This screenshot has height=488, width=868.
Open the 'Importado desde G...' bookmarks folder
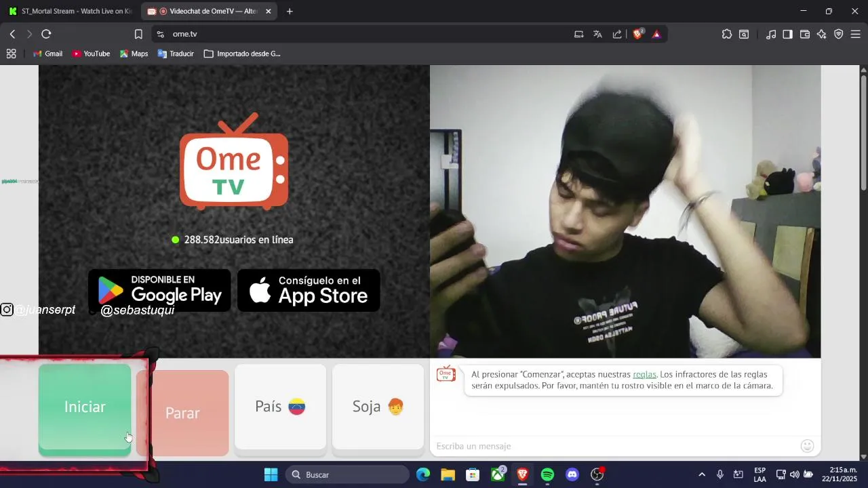(242, 54)
